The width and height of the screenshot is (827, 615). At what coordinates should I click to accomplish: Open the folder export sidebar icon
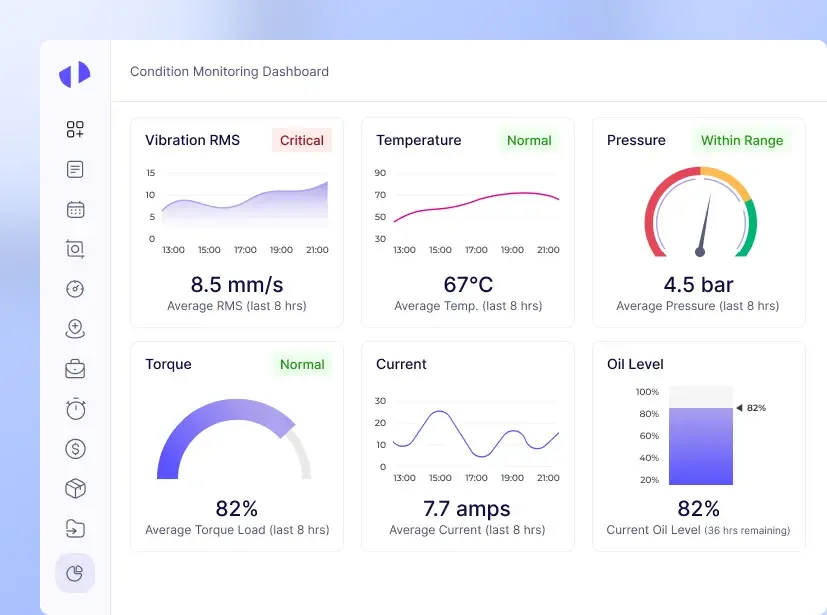[x=75, y=528]
